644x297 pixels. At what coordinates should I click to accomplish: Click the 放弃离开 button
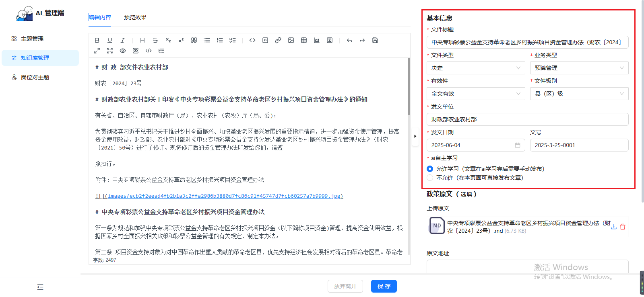click(345, 286)
